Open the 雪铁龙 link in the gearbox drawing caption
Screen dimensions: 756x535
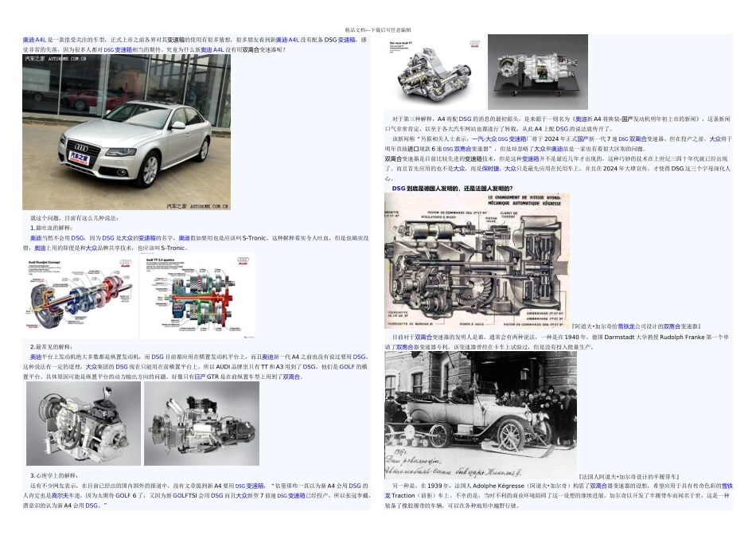[x=626, y=326]
